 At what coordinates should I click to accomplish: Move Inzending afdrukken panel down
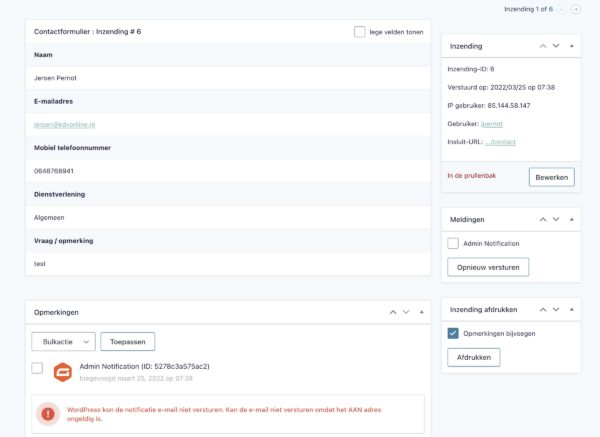[556, 310]
